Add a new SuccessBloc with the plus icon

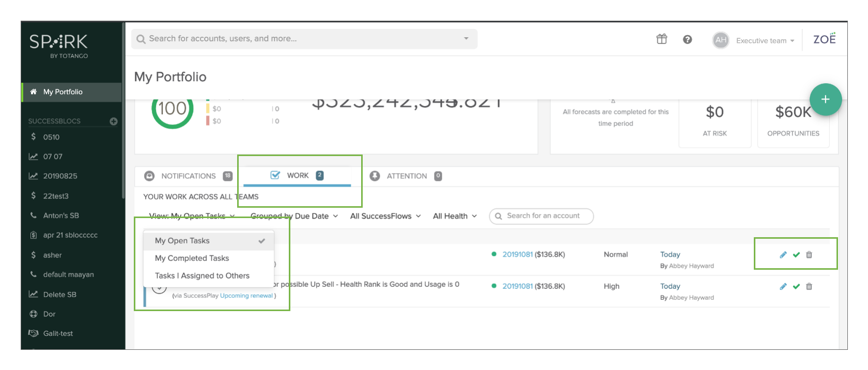pyautogui.click(x=114, y=121)
